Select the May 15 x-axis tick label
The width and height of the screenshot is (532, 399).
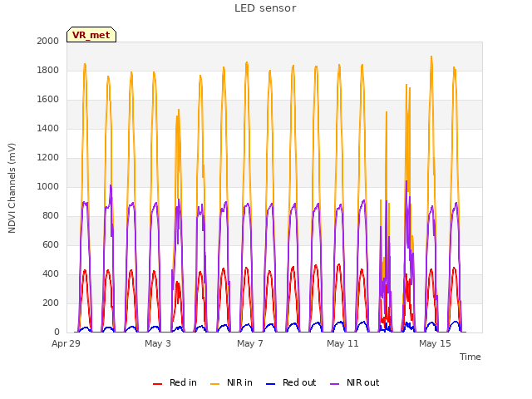[435, 343]
